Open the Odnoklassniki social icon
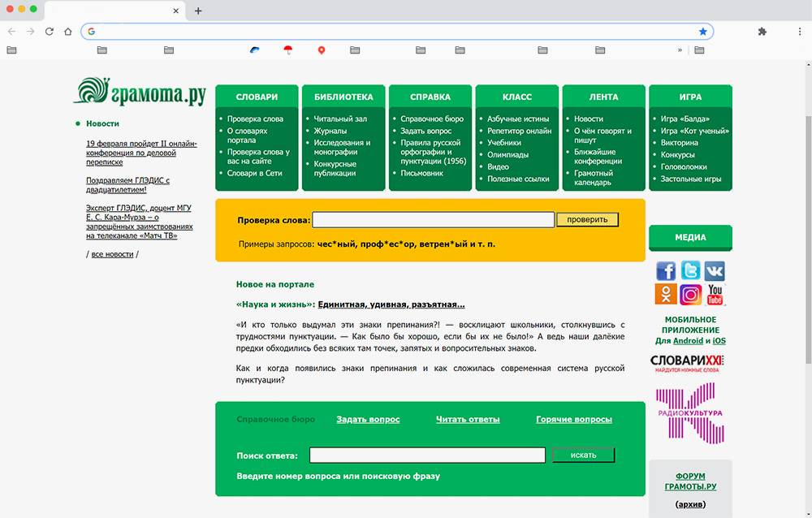Image resolution: width=812 pixels, height=518 pixels. (666, 294)
